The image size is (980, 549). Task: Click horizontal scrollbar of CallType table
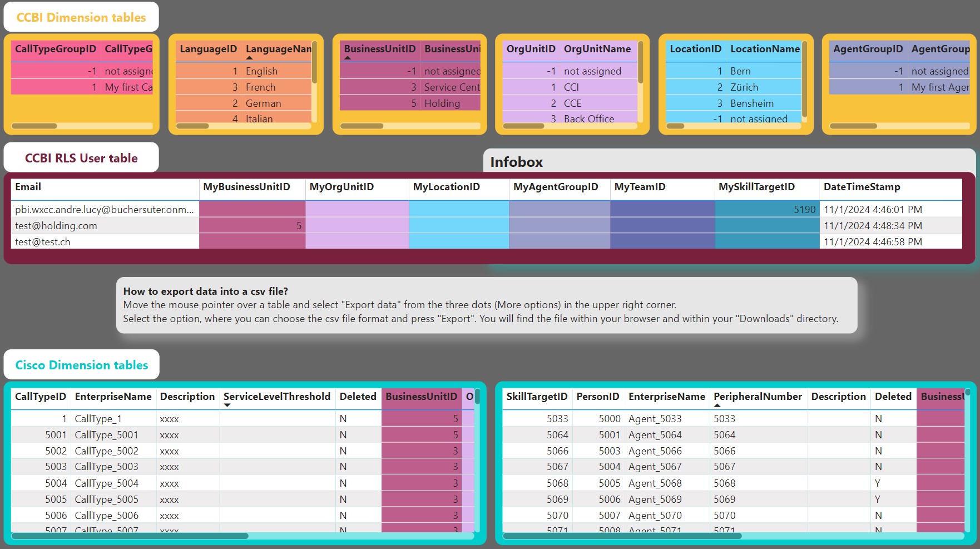coord(130,536)
